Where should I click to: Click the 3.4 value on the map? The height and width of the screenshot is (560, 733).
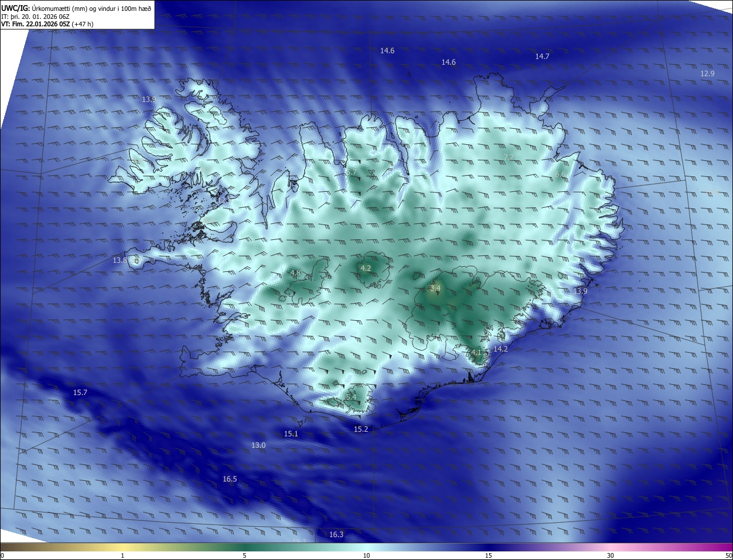coord(435,289)
